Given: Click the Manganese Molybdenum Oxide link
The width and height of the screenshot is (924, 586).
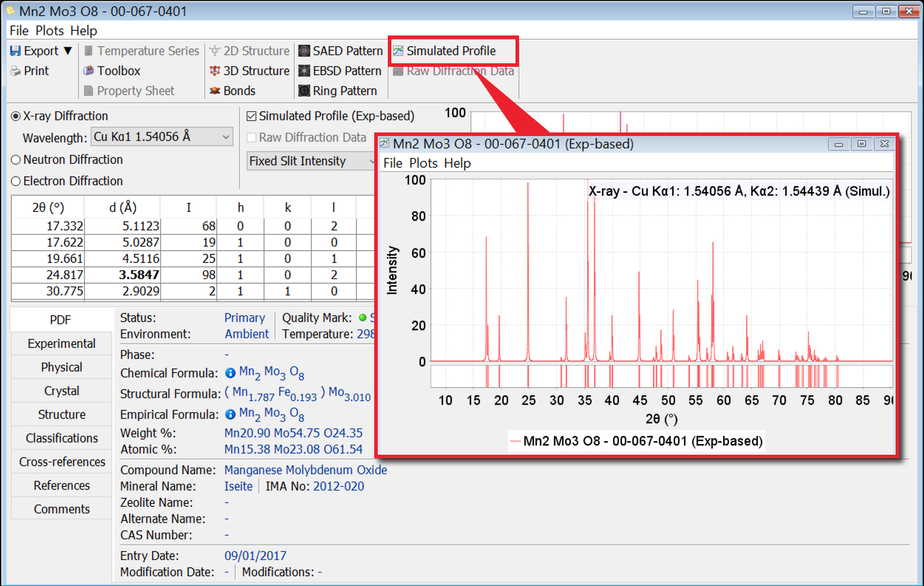Looking at the screenshot, I should tap(306, 470).
